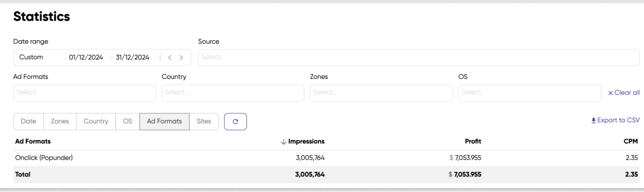Open the Custom date range preset
This screenshot has height=192, width=644.
click(31, 57)
